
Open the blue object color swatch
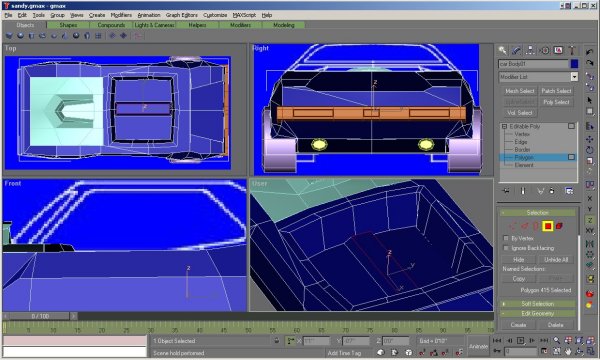point(574,64)
